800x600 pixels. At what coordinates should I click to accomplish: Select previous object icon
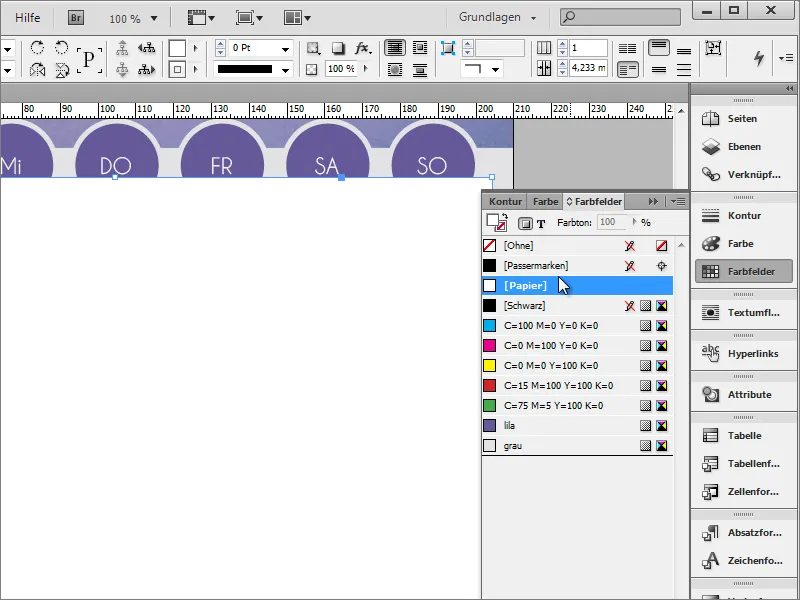(146, 48)
